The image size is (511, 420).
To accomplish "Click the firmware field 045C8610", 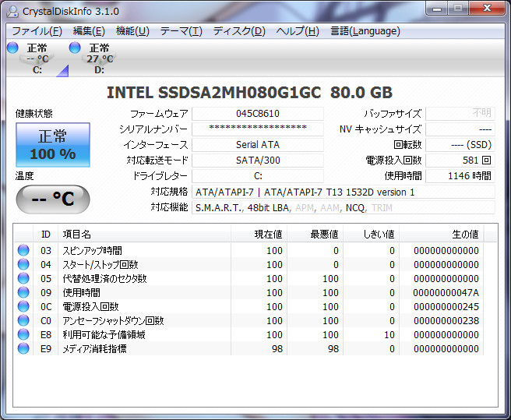I will 258,114.
